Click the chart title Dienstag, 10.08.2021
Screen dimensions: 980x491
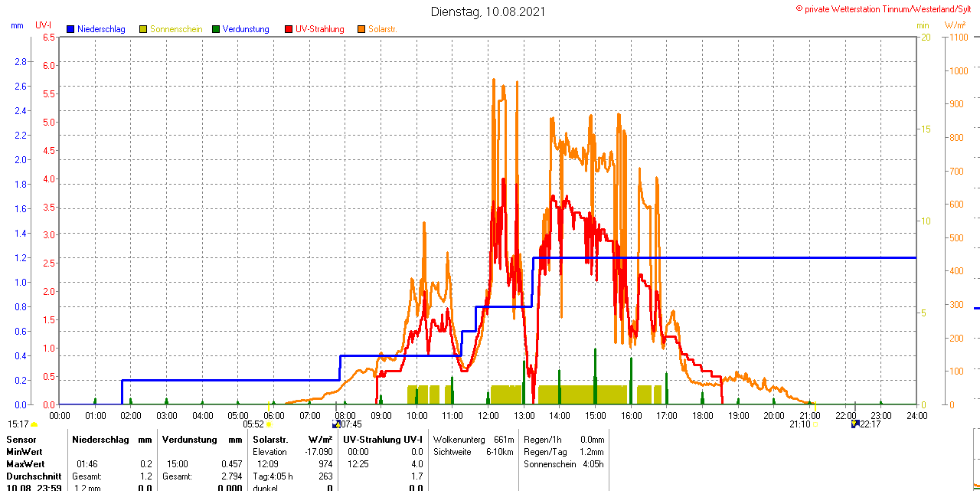point(488,11)
